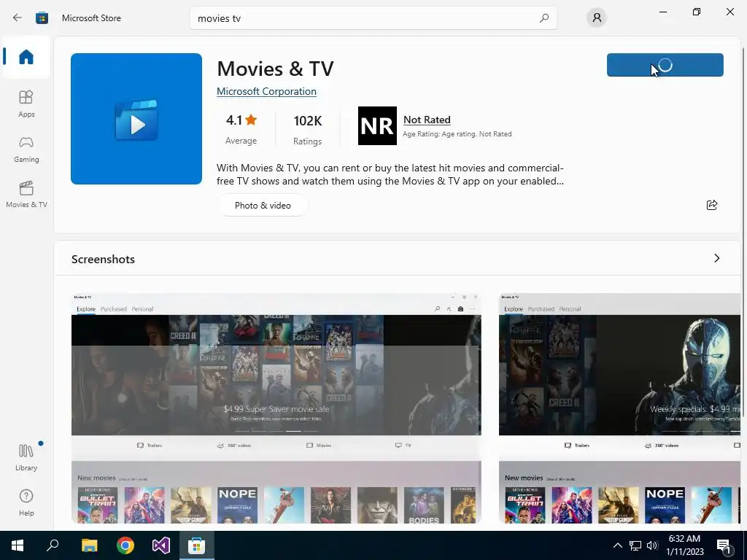Share the app using share icon
The image size is (747, 560).
(x=712, y=205)
